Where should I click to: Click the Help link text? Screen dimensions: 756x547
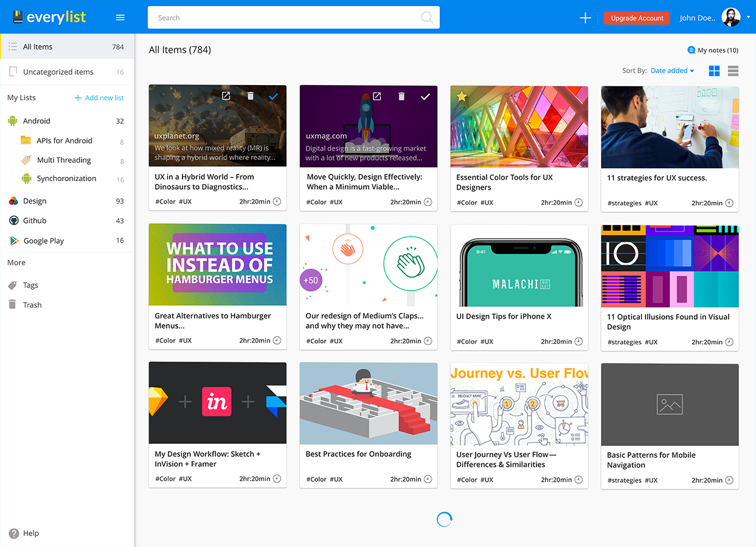(31, 534)
